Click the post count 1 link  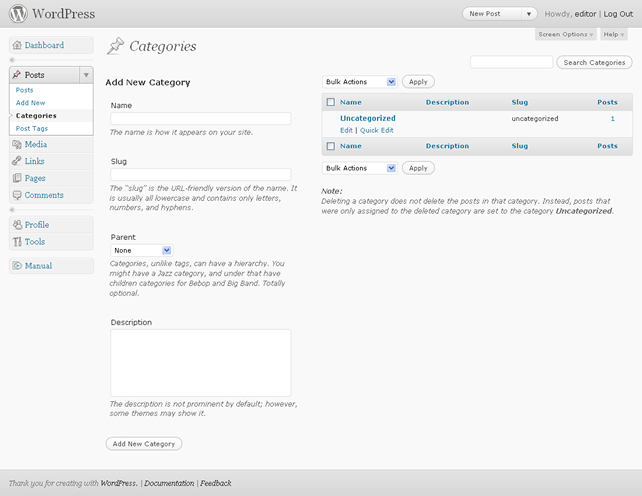(x=613, y=118)
